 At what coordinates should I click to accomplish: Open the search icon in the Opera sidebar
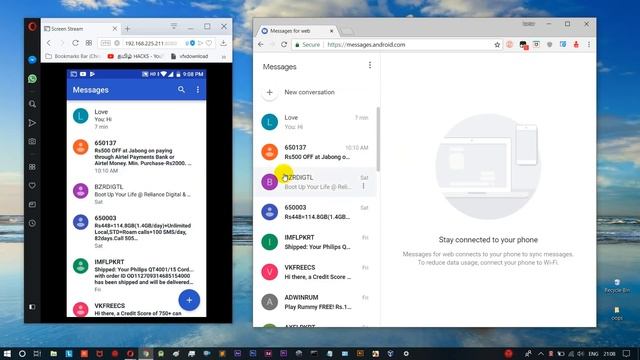32,104
